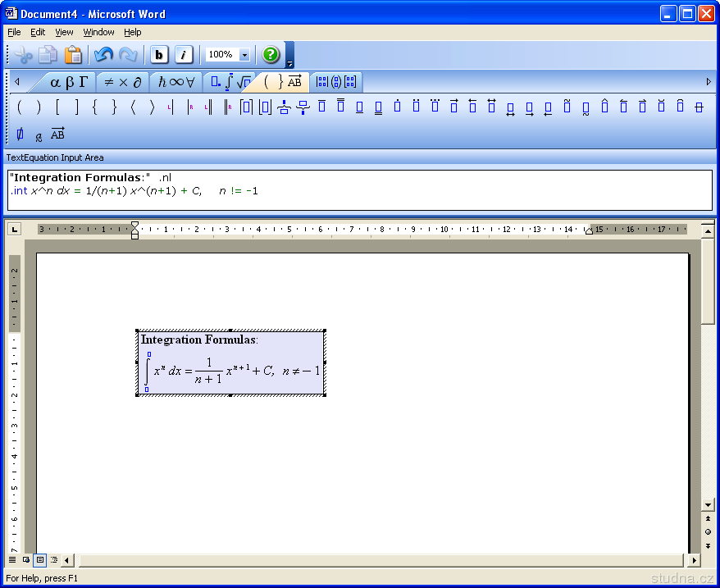This screenshot has height=588, width=720.
Task: Select the integral and root templates tab
Action: point(230,82)
